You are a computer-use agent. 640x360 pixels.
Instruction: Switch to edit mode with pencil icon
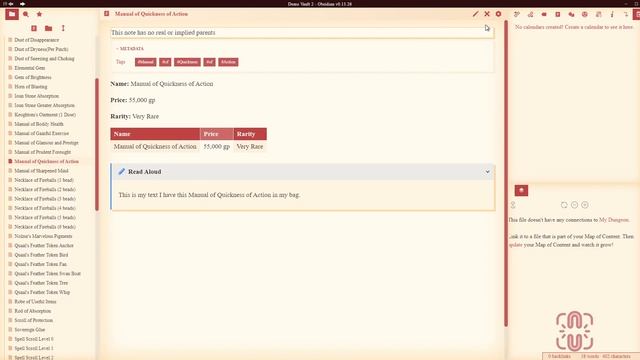[476, 14]
